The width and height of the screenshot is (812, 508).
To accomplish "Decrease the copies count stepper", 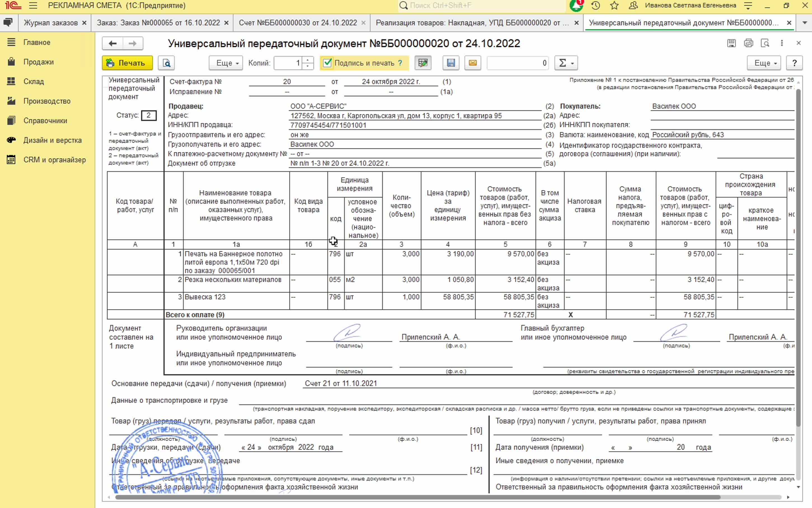I will pyautogui.click(x=308, y=66).
